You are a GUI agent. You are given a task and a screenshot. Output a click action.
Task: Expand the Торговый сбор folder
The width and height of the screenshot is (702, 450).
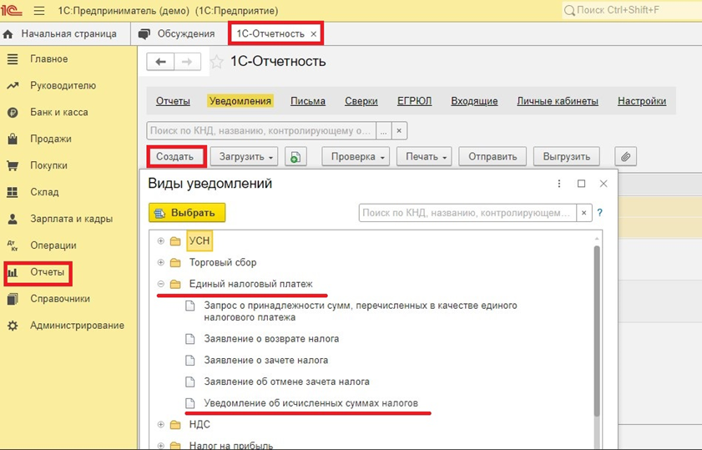tap(161, 262)
